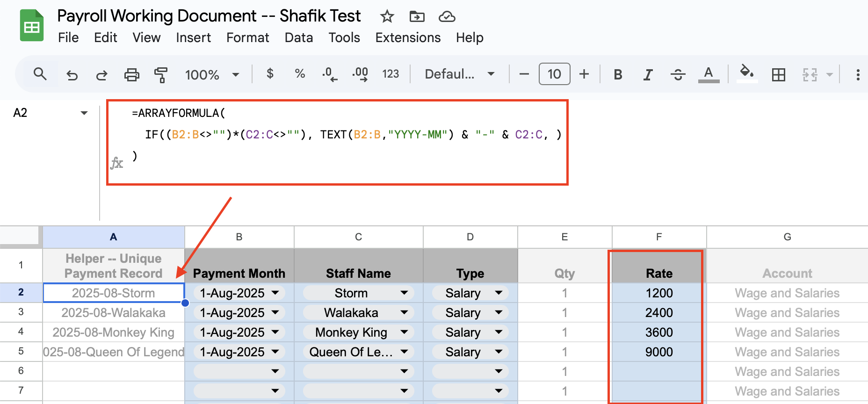Click the move to folder icon
The height and width of the screenshot is (404, 868).
(x=417, y=17)
